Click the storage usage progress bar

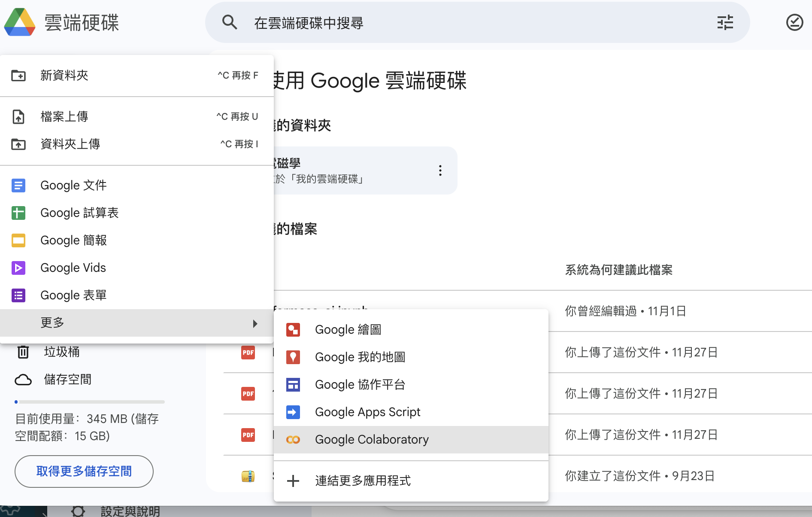click(x=89, y=402)
